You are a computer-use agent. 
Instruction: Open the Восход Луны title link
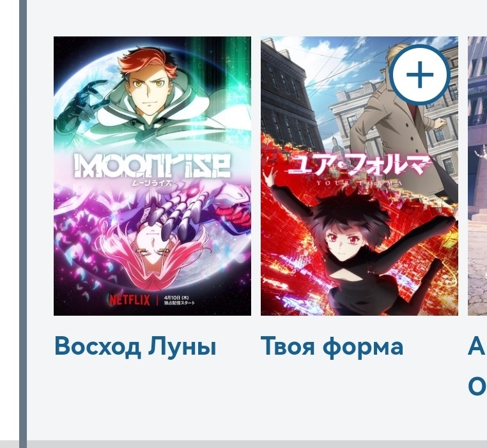coord(135,346)
